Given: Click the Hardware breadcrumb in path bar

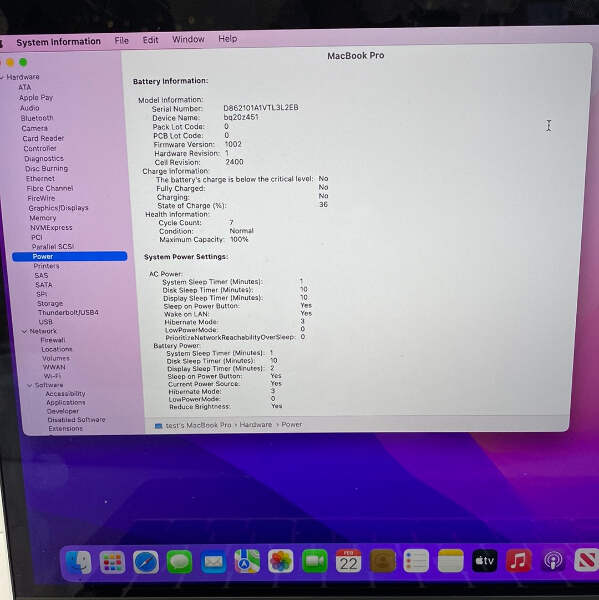Looking at the screenshot, I should (x=256, y=424).
